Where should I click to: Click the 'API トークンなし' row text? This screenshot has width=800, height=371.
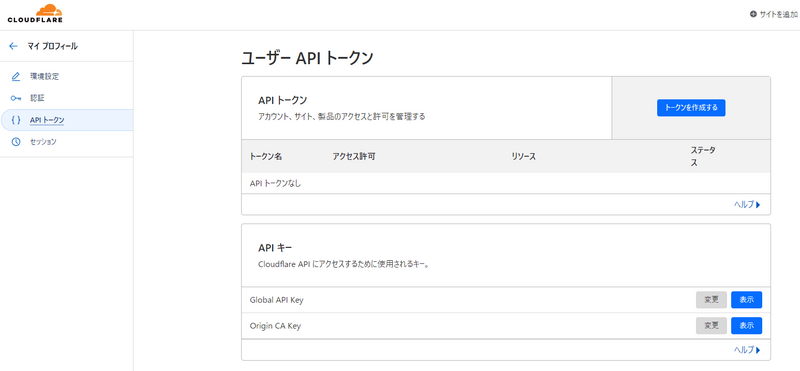point(275,183)
